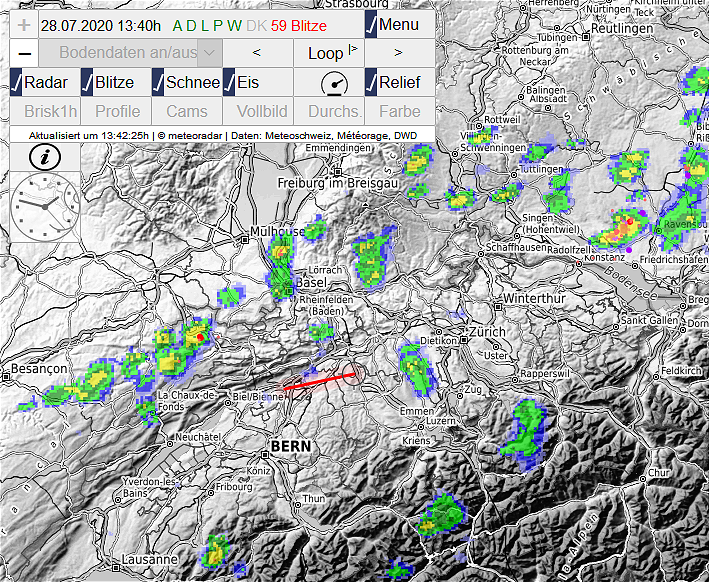
Task: Click the Besançon city label
Action: [x=39, y=369]
